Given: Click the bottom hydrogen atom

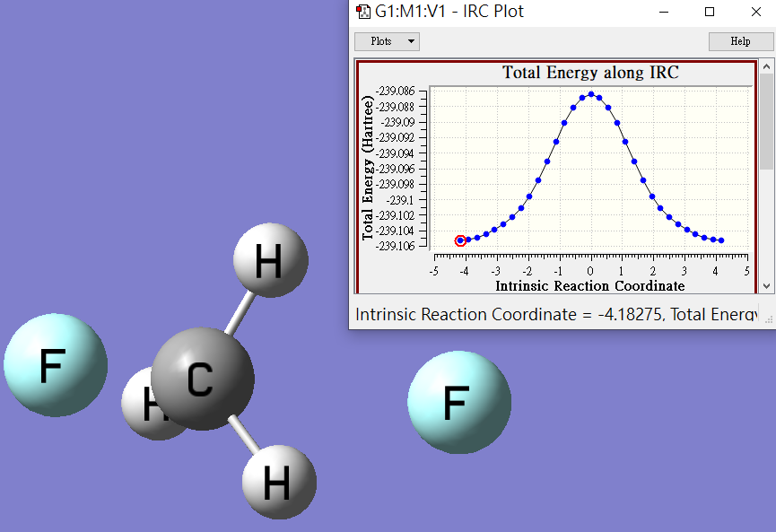Looking at the screenshot, I should pyautogui.click(x=279, y=482).
